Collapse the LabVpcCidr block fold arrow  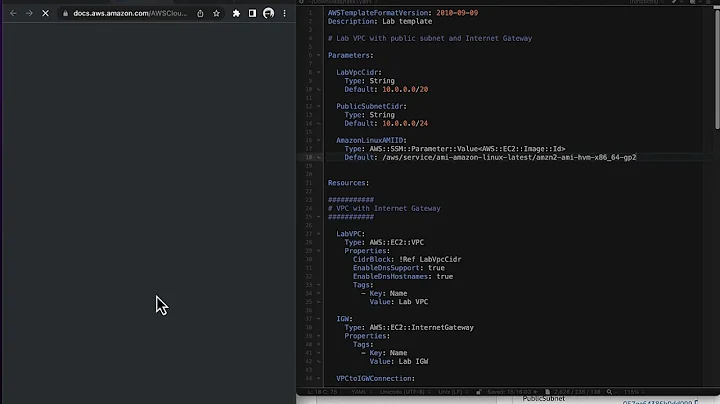318,72
